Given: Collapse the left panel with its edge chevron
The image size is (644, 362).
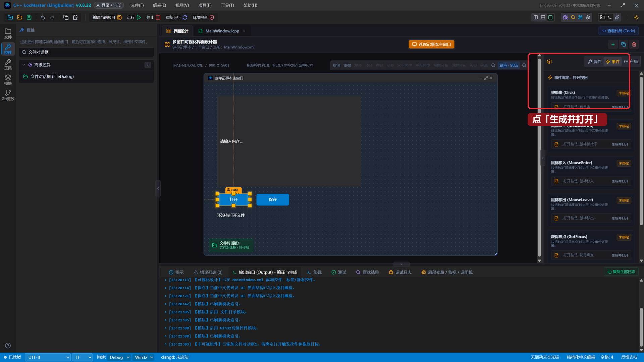Looking at the screenshot, I should (x=158, y=188).
